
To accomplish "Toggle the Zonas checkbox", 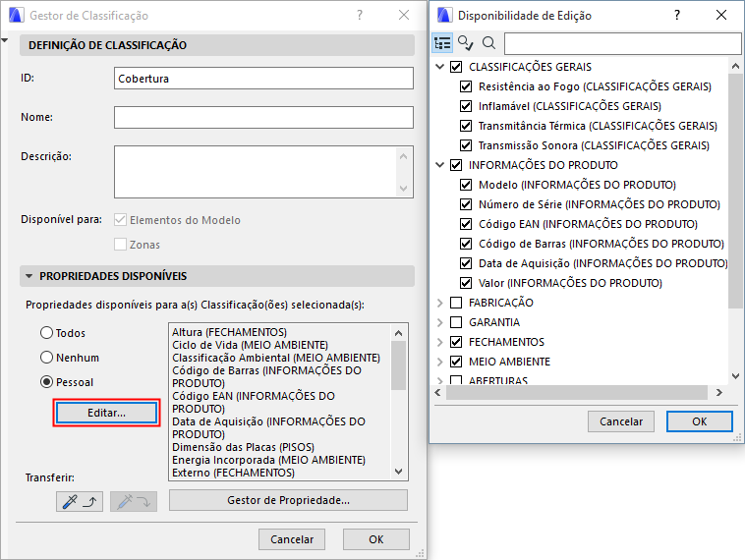I will click(120, 244).
